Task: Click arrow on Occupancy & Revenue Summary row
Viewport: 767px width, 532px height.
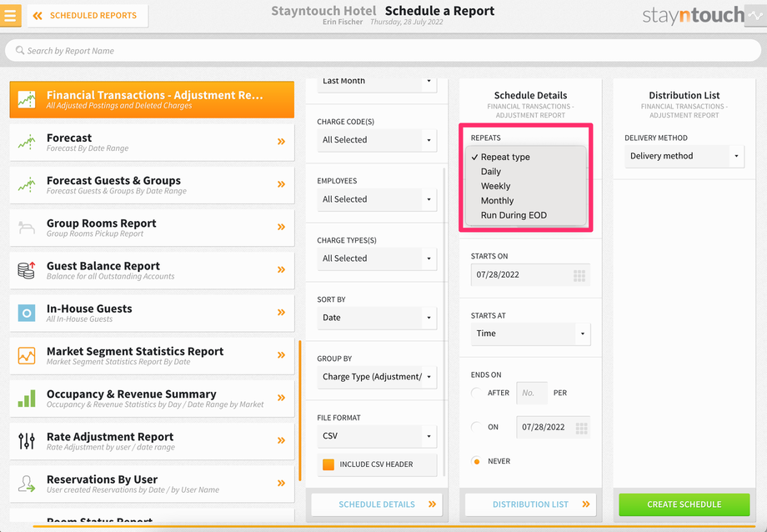Action: (281, 398)
